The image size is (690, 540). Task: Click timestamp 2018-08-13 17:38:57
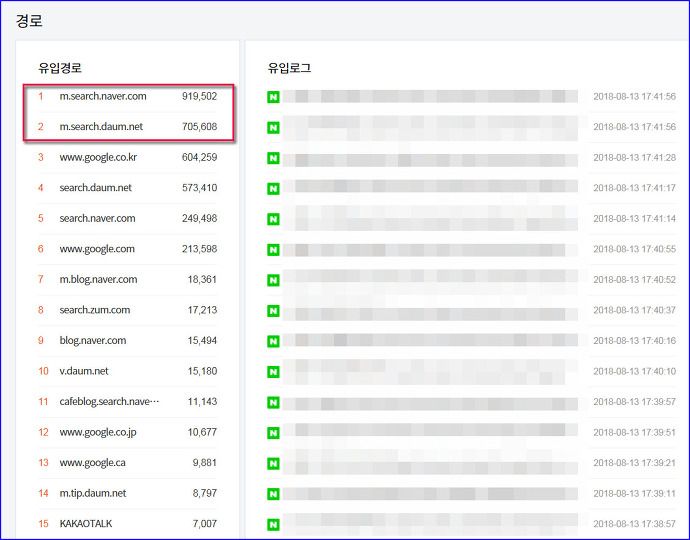point(634,524)
